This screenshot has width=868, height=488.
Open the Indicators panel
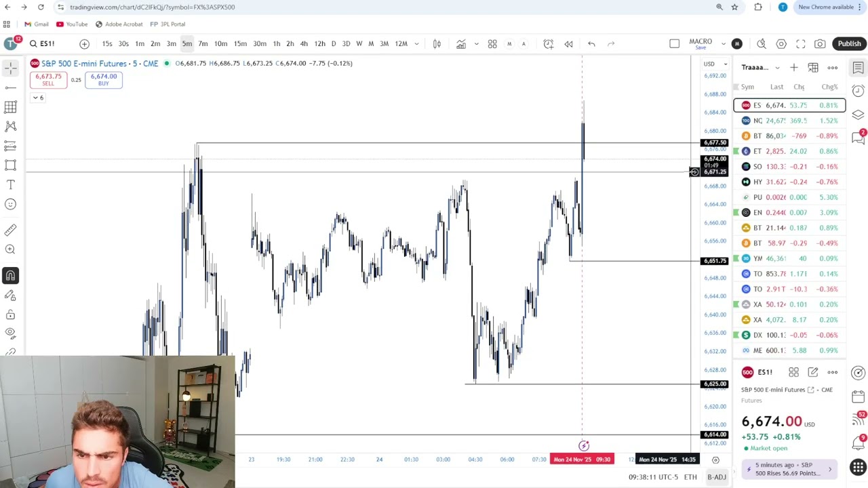[x=460, y=43]
